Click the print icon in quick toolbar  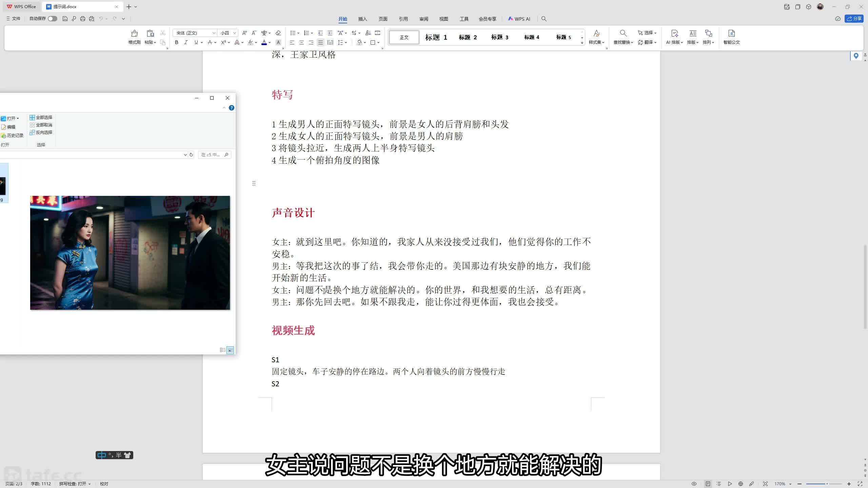(x=82, y=19)
